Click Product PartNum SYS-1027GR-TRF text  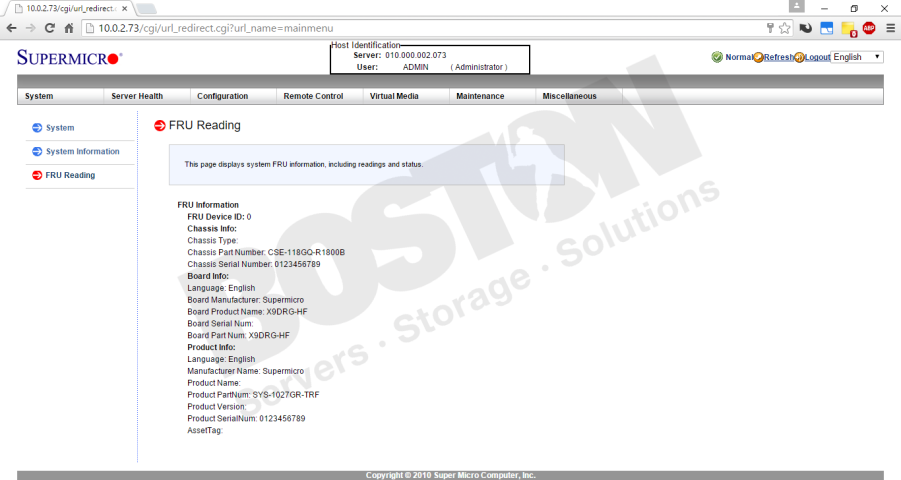pyautogui.click(x=253, y=395)
